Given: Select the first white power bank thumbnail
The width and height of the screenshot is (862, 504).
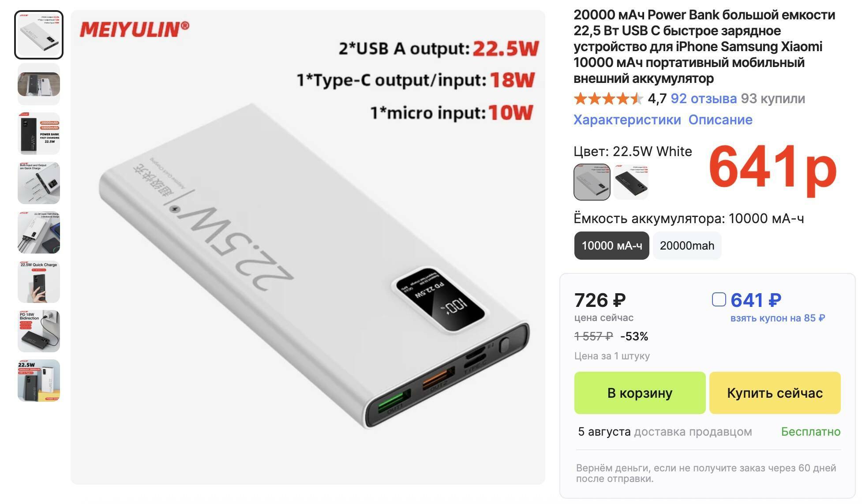Looking at the screenshot, I should (39, 35).
